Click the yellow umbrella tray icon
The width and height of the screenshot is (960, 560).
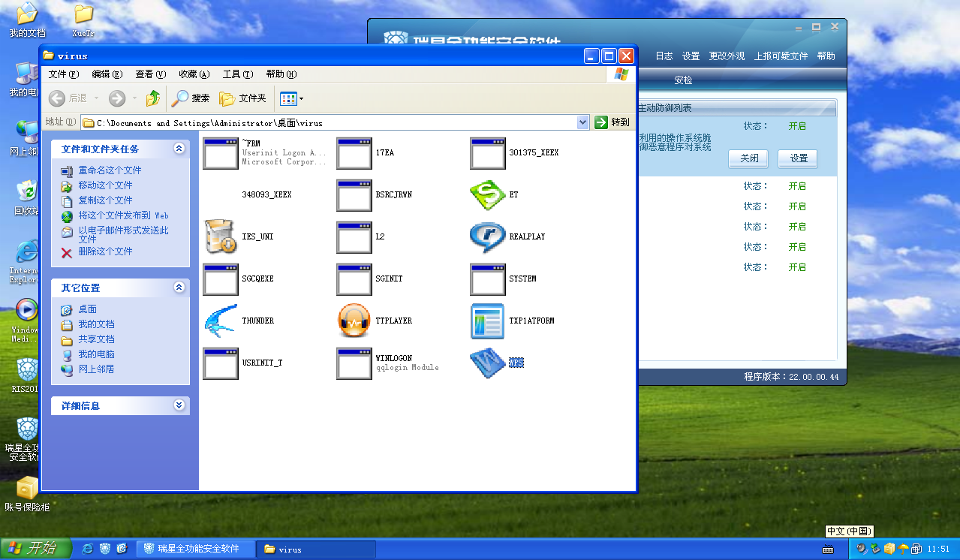pyautogui.click(x=903, y=549)
